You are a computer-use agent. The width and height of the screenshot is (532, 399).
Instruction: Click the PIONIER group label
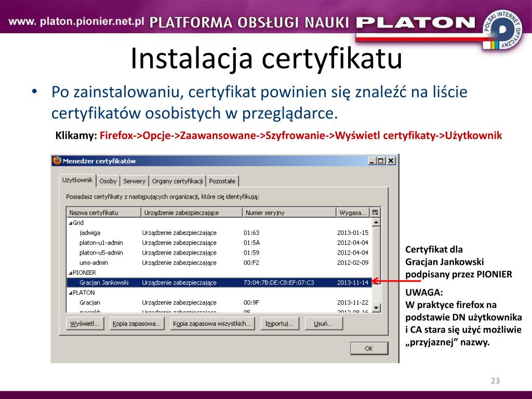tap(85, 273)
